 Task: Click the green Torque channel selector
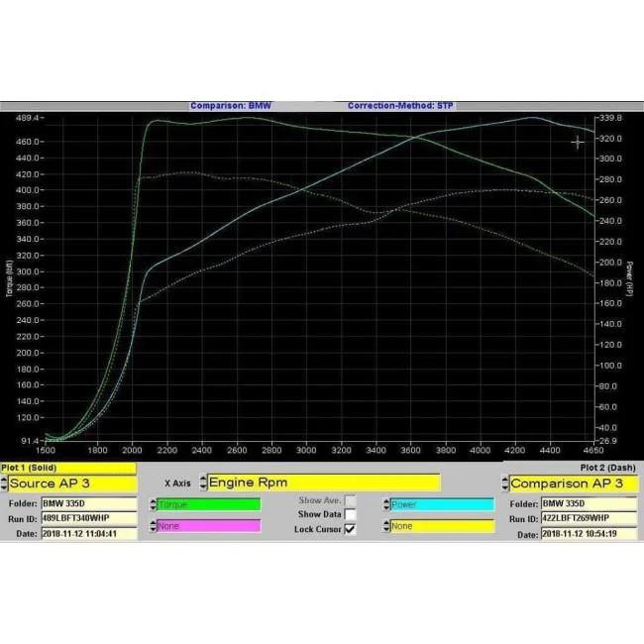tap(208, 504)
